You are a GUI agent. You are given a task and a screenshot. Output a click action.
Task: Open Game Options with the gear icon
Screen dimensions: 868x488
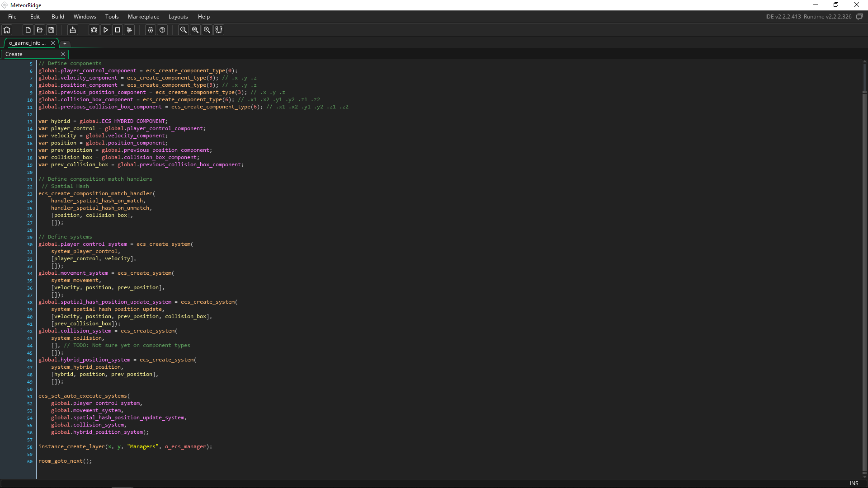150,30
